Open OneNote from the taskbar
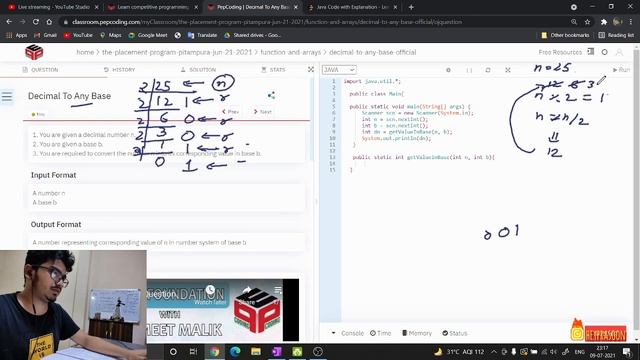Viewport: 640px width, 360px height. [277, 351]
